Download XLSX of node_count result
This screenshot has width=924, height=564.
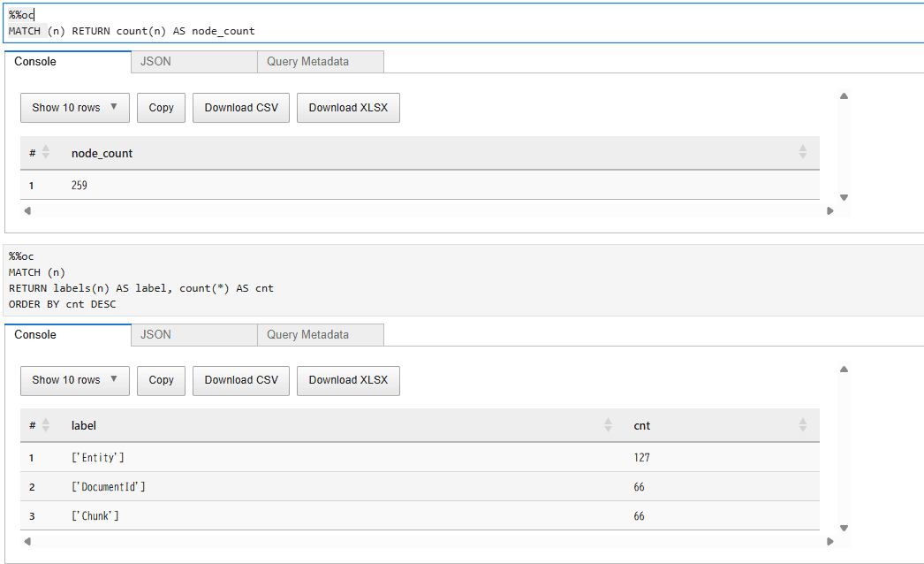(348, 108)
